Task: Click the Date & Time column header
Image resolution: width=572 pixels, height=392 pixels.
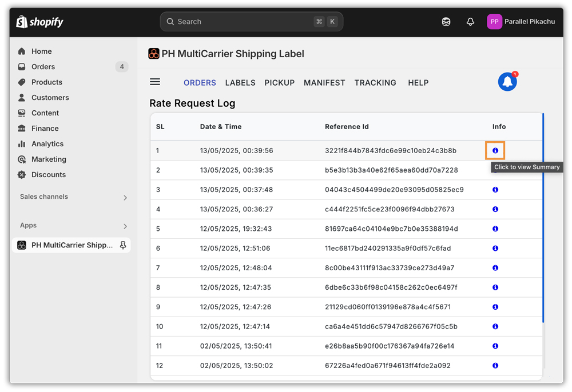Action: point(221,127)
